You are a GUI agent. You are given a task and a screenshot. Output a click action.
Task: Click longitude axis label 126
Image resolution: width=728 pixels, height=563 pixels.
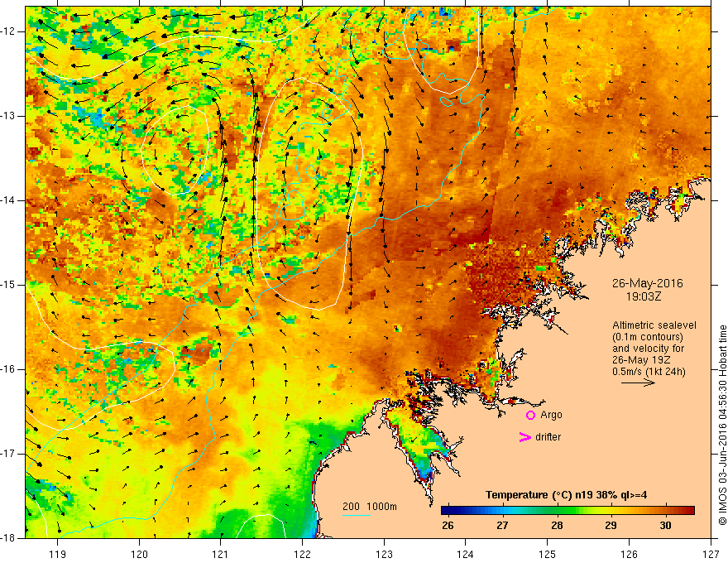(629, 554)
